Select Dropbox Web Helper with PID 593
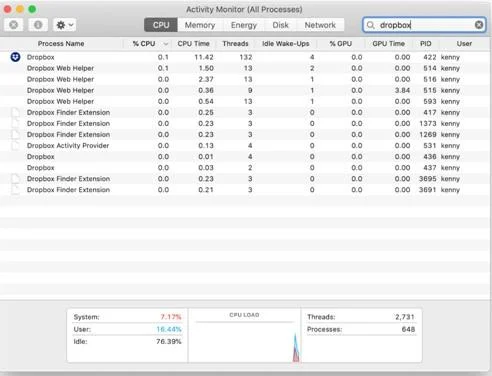This screenshot has height=376, width=492. point(245,101)
